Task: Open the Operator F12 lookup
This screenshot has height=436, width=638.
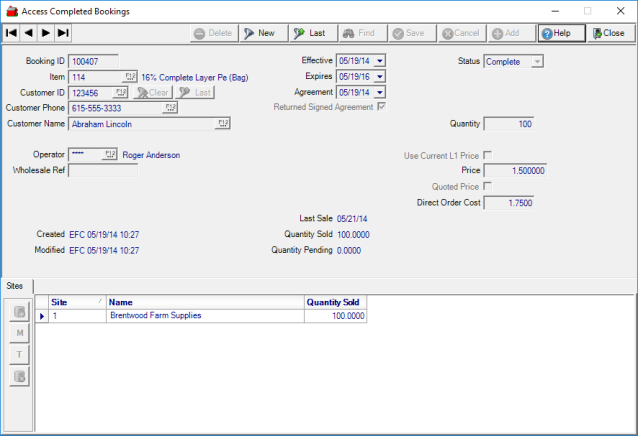Action: tap(109, 155)
